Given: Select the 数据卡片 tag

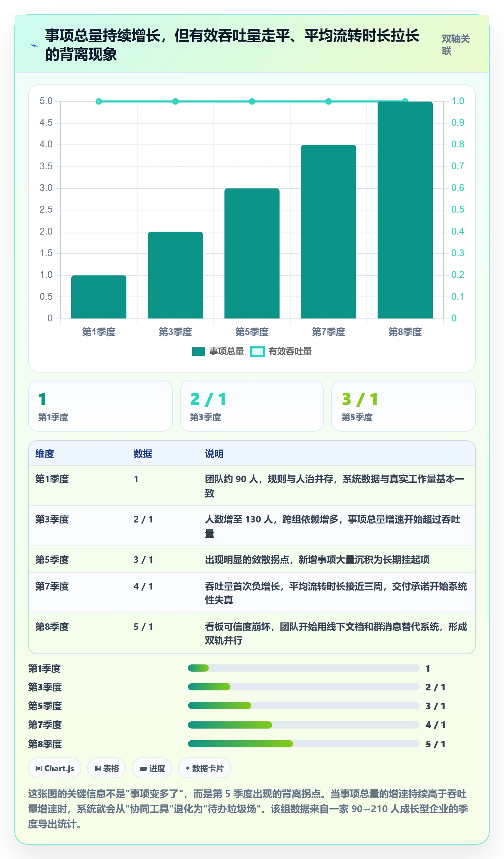Looking at the screenshot, I should pos(204,768).
